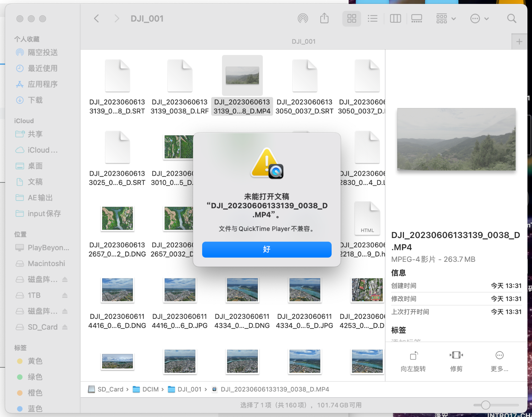The width and height of the screenshot is (532, 417).
Task: Select the DJI_20230606114334 .JPG thumbnail
Action: click(x=305, y=290)
